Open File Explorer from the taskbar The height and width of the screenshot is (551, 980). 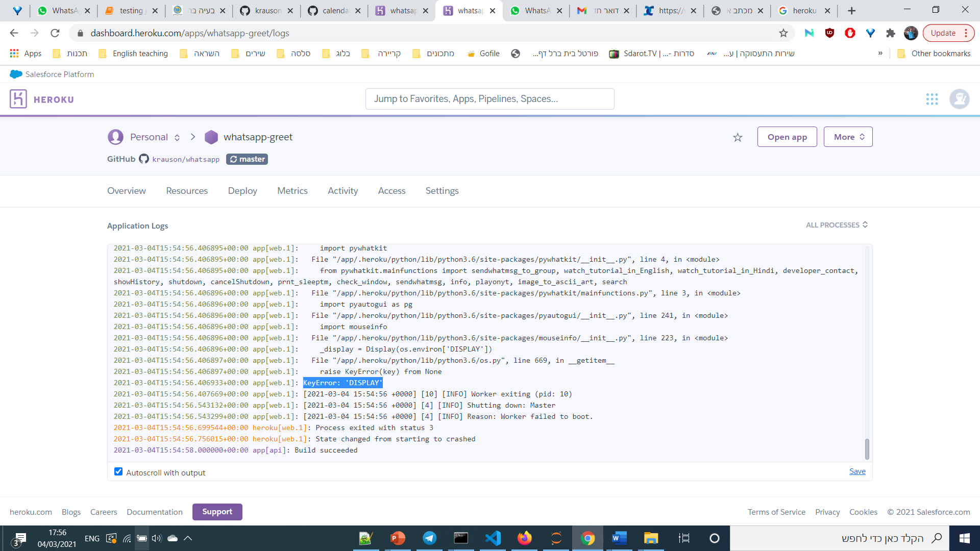651,538
